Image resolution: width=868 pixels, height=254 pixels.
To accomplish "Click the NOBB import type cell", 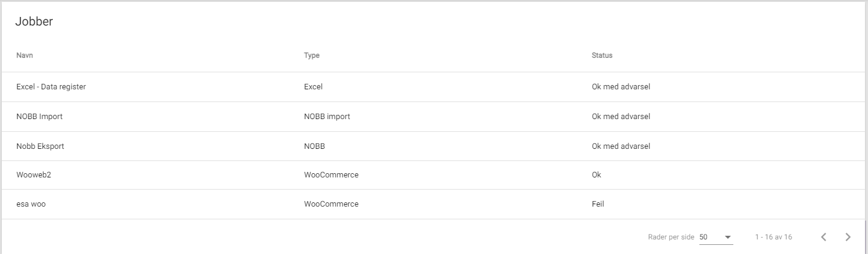I will pos(327,117).
